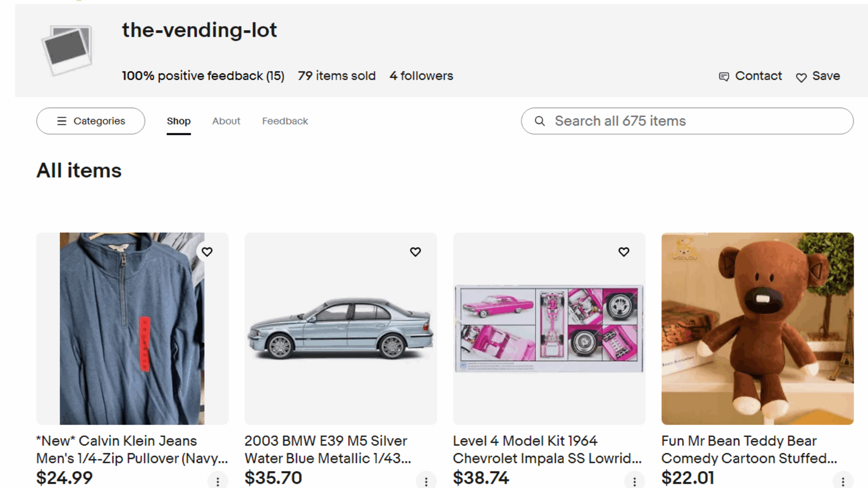This screenshot has width=868, height=488.
Task: Add Calvin Klein pullover to watchlist
Action: point(207,252)
